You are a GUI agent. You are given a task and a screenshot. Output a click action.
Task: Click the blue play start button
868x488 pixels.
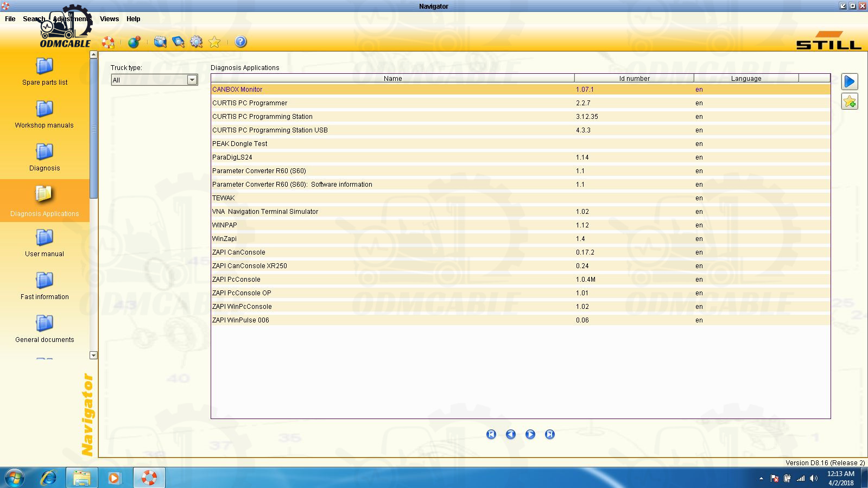(850, 81)
